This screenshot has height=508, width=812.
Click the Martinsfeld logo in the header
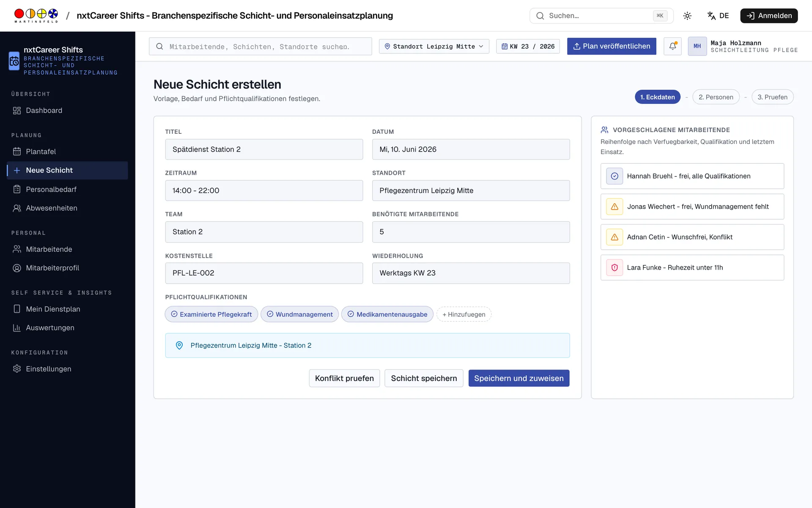[36, 16]
